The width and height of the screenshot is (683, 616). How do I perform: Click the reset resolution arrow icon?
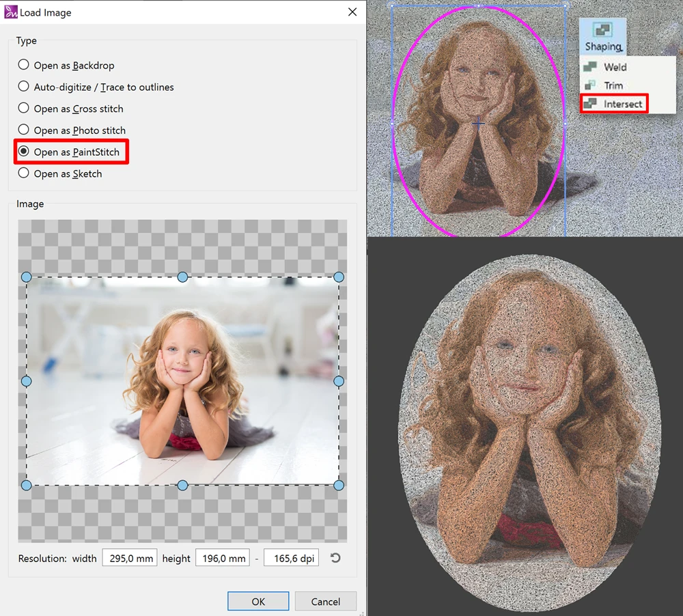335,558
